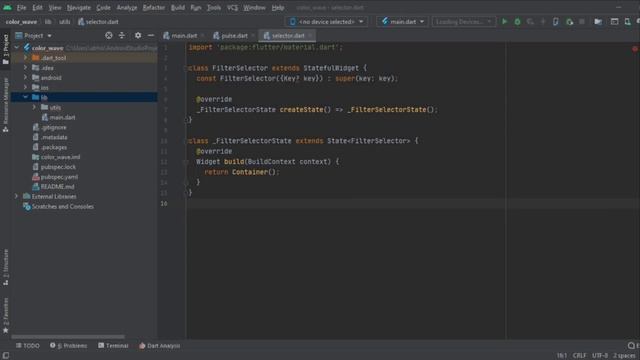
Task: Select README.md in the project tree
Action: coord(58,187)
